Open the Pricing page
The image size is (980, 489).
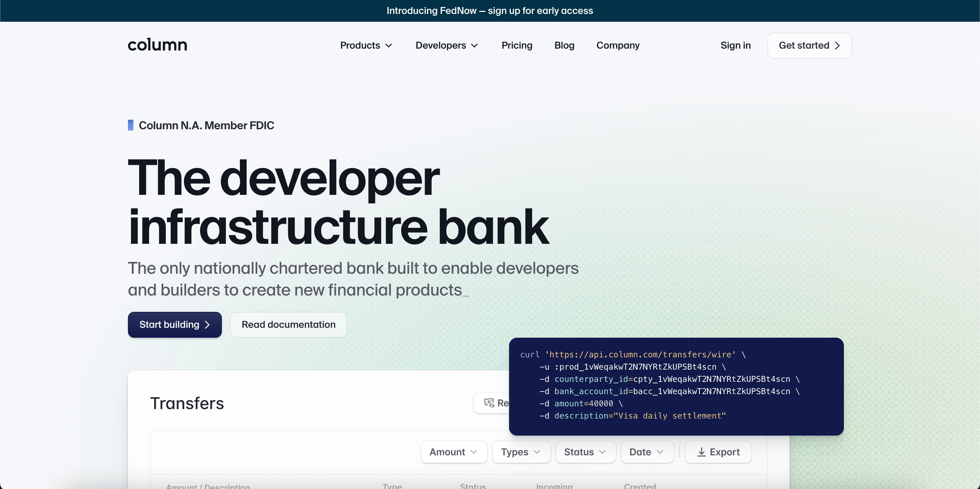point(517,46)
